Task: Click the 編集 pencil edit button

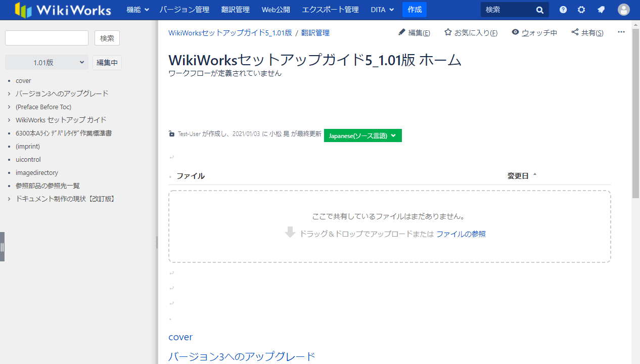Action: coord(414,33)
